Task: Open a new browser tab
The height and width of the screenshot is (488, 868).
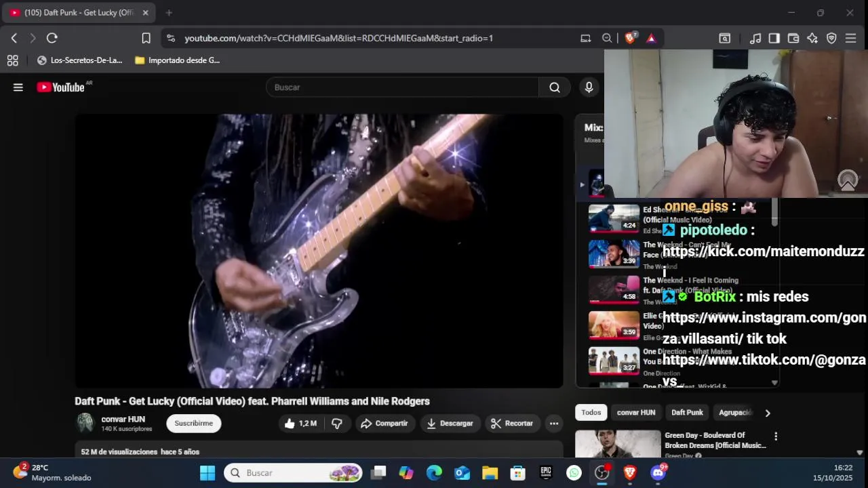Action: [169, 12]
